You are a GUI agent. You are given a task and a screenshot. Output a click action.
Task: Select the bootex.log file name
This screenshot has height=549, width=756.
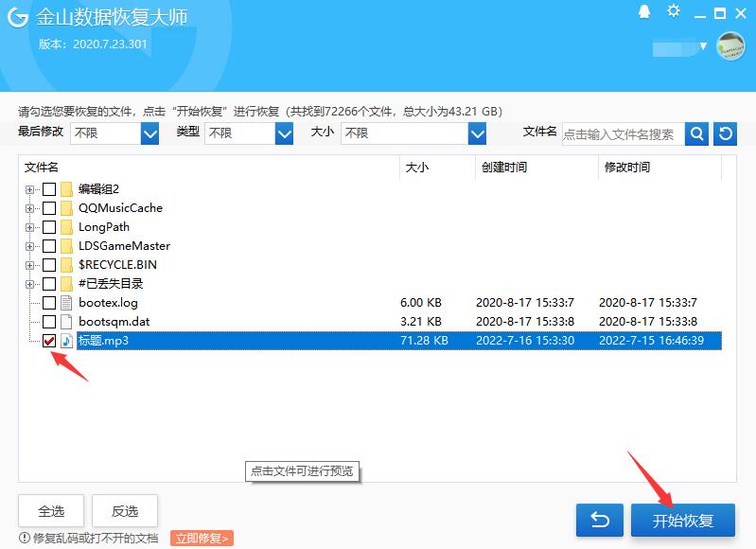pyautogui.click(x=108, y=303)
